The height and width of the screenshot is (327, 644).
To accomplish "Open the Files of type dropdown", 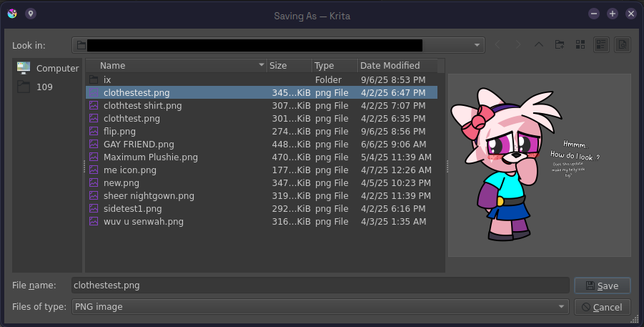I will point(561,307).
